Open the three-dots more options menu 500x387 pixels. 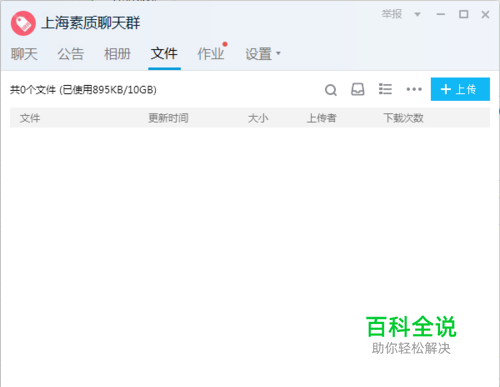point(414,89)
